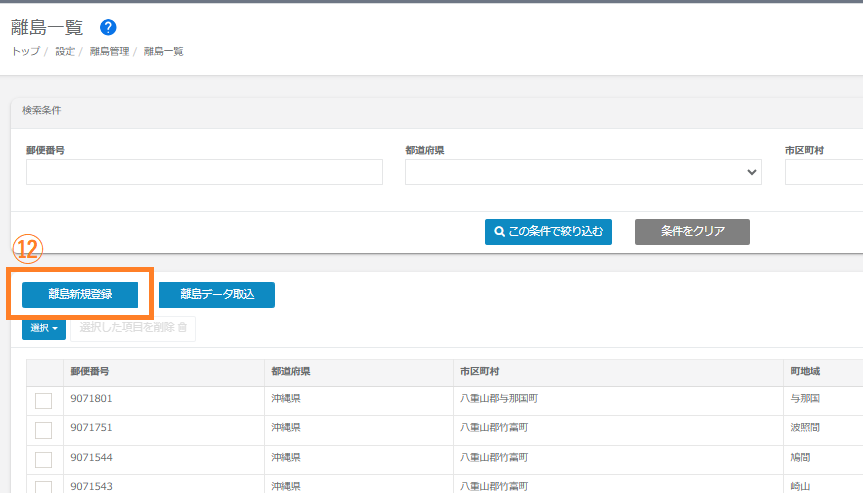This screenshot has width=863, height=493.
Task: Click the 市区町村 input field
Action: (x=823, y=172)
